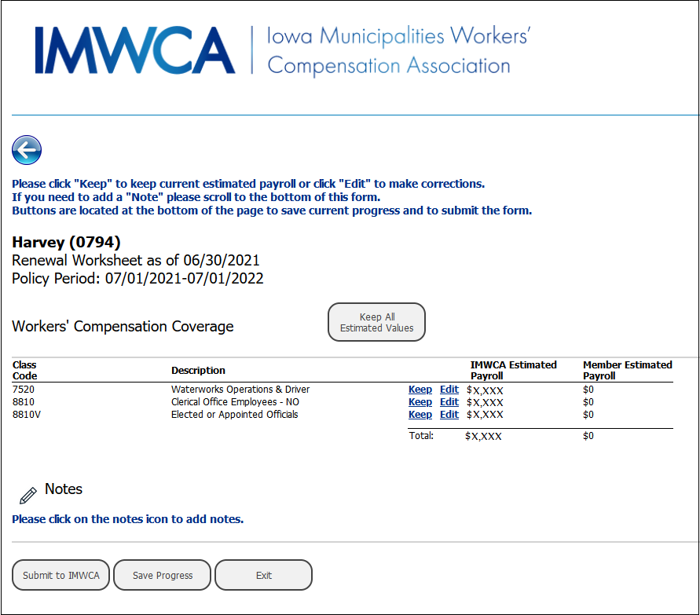The width and height of the screenshot is (700, 615).
Task: Submit the form to IMWCA
Action: tap(60, 575)
